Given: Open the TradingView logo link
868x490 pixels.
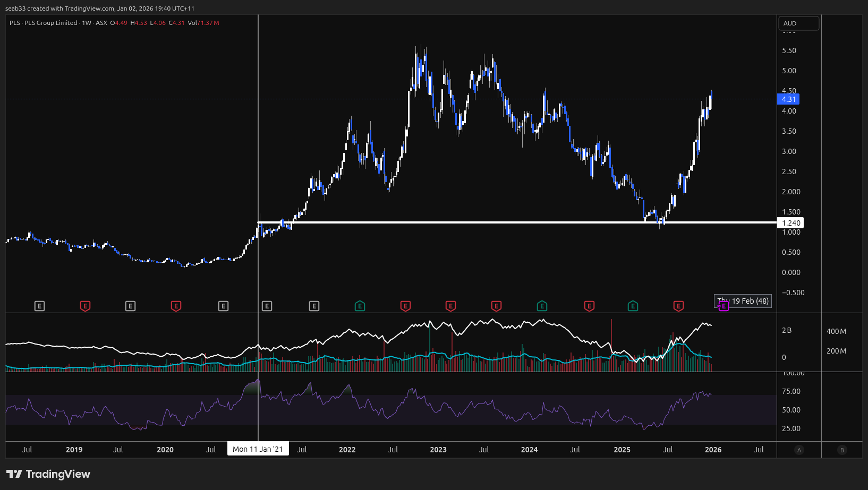Looking at the screenshot, I should [x=48, y=474].
